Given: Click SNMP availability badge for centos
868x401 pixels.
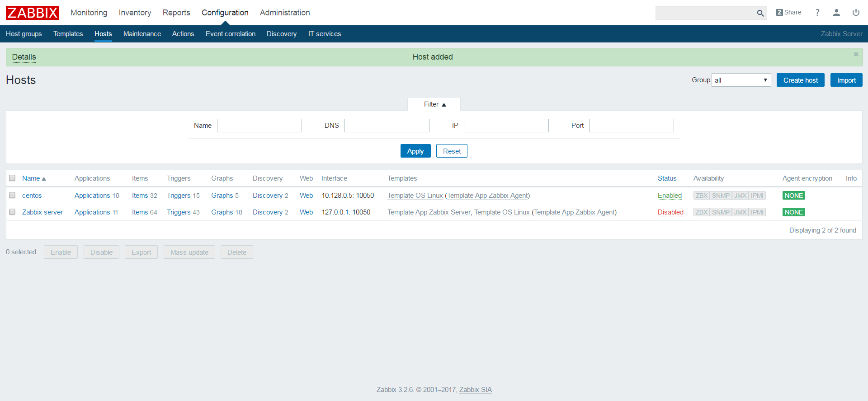Looking at the screenshot, I should 721,196.
